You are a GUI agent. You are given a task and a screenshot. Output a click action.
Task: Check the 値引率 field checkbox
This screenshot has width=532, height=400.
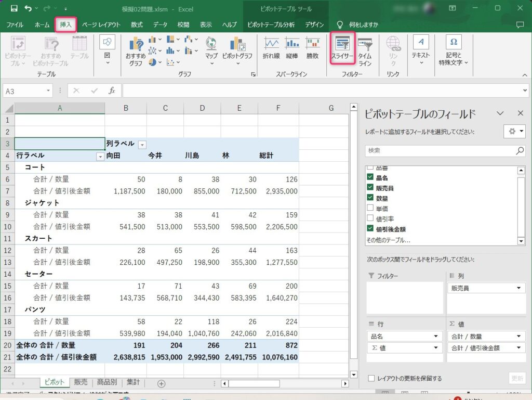(370, 219)
